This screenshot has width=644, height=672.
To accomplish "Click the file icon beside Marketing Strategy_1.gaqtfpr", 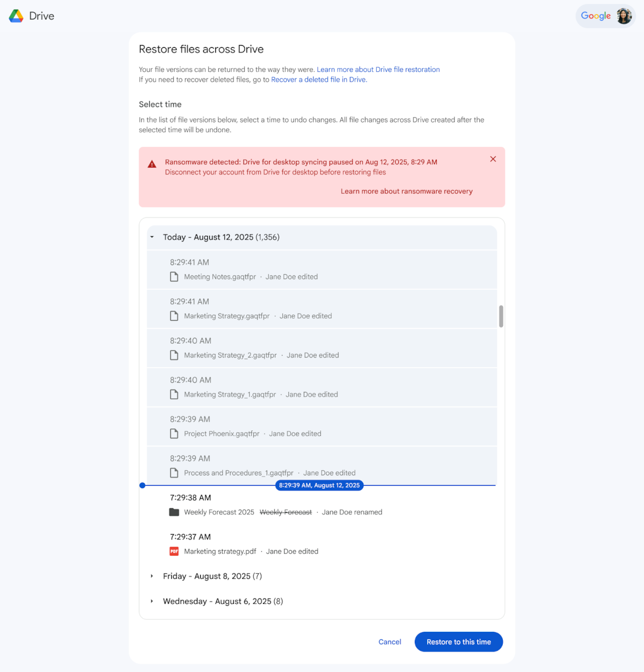I will tap(174, 394).
